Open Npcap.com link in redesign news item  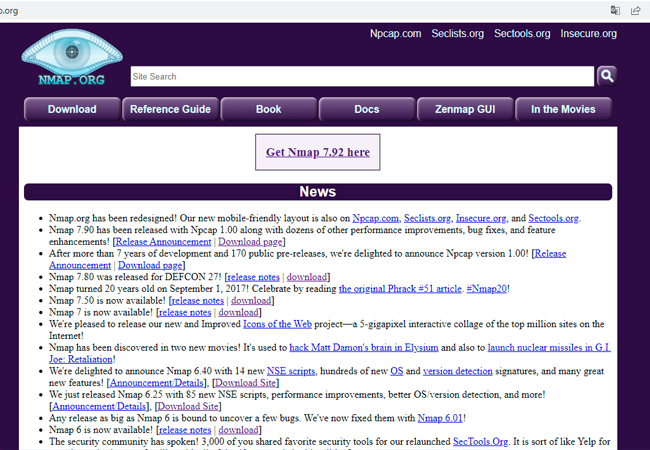[x=376, y=218]
